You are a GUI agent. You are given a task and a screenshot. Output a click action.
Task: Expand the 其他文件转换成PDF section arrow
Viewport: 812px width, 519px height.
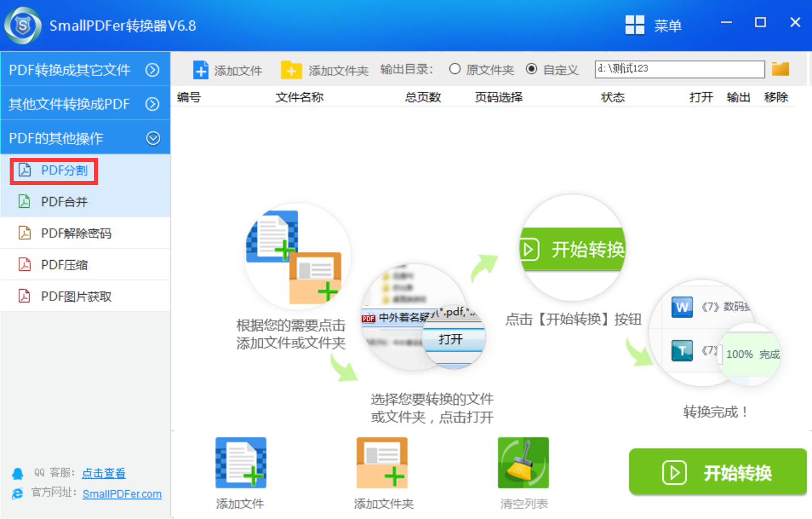[x=152, y=104]
